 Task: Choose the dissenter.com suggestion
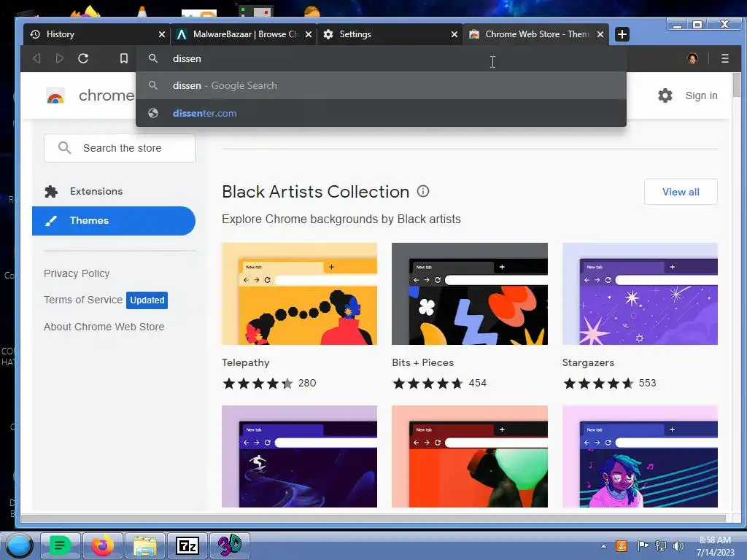pyautogui.click(x=381, y=113)
